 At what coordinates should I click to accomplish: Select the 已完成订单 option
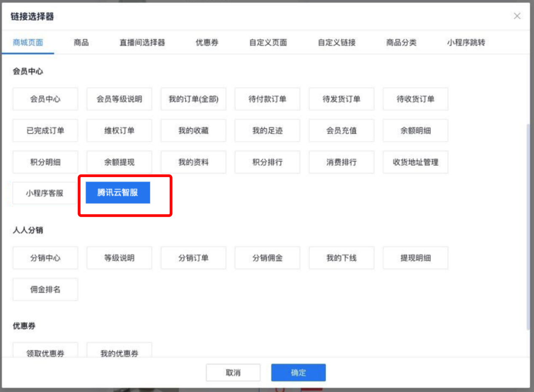point(45,131)
